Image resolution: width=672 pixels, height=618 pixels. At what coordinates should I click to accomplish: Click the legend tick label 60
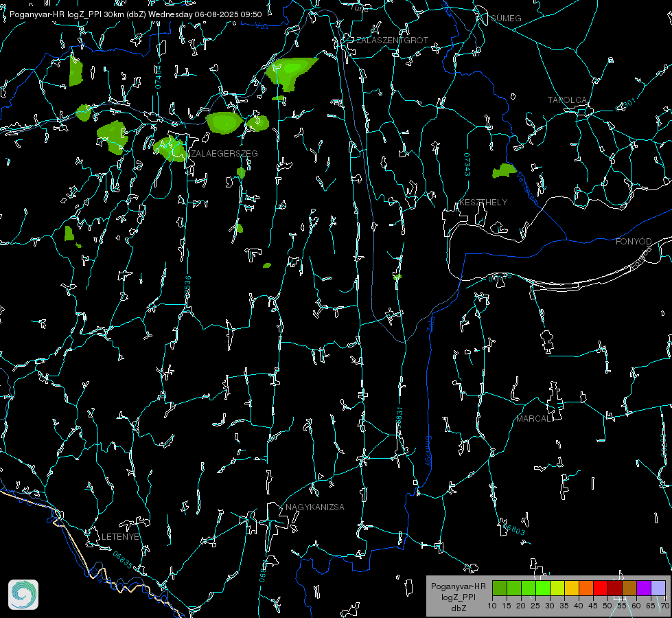pos(636,606)
